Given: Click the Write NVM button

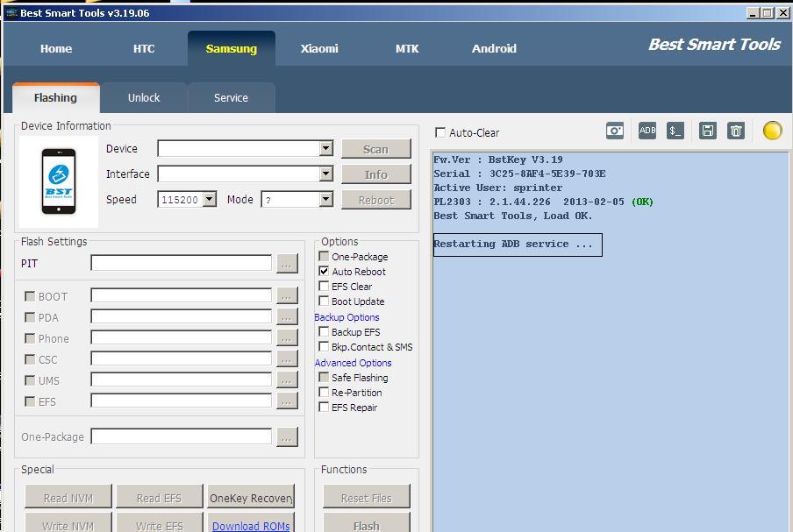Looking at the screenshot, I should coord(68,523).
